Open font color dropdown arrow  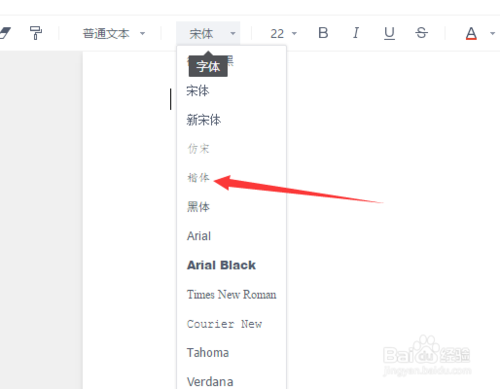tap(492, 33)
